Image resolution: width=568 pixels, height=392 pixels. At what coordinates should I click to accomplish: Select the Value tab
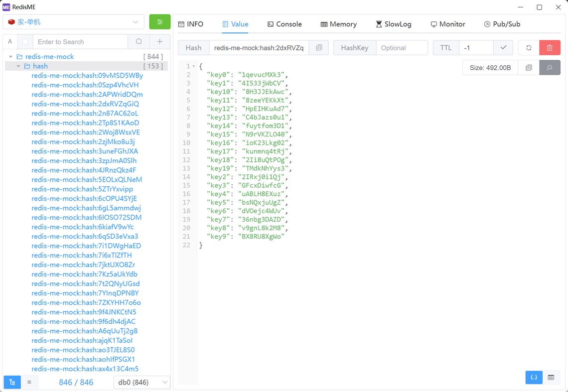pyautogui.click(x=235, y=24)
